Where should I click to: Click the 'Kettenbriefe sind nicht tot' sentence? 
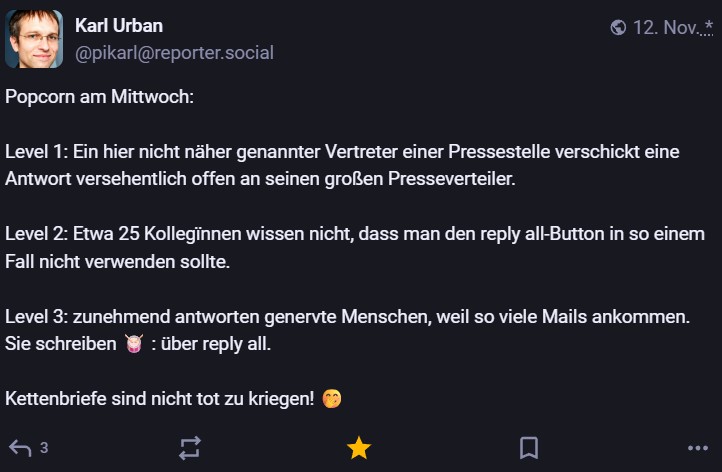[159, 398]
